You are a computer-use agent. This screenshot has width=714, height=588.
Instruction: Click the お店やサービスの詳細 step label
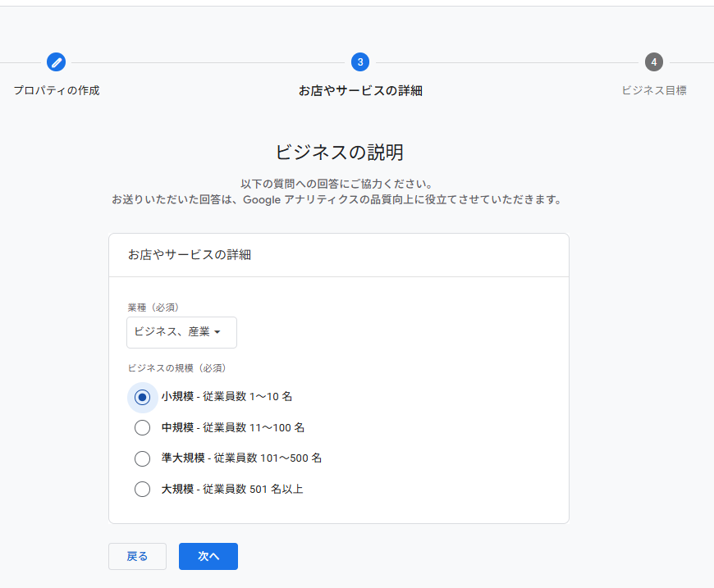[x=359, y=90]
